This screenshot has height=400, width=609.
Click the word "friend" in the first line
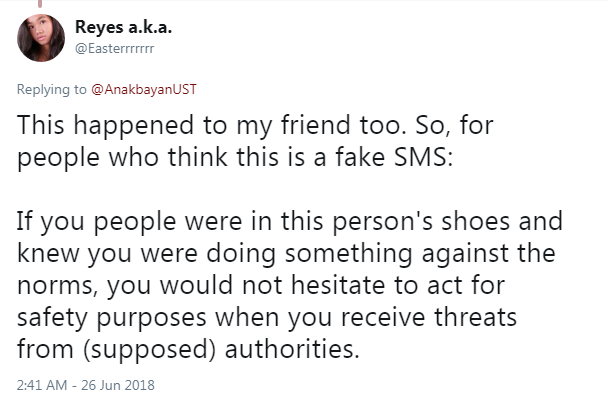point(315,125)
